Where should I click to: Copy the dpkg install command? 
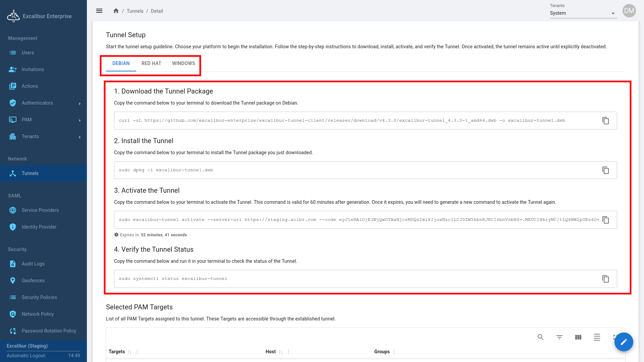[x=605, y=170]
